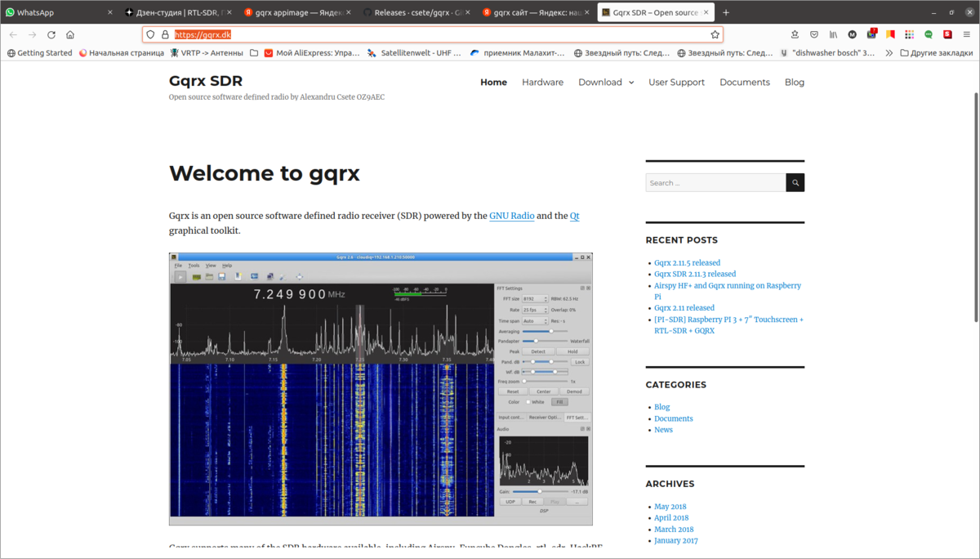Click the gqrx application screenshot image
The image size is (980, 559).
tap(381, 389)
